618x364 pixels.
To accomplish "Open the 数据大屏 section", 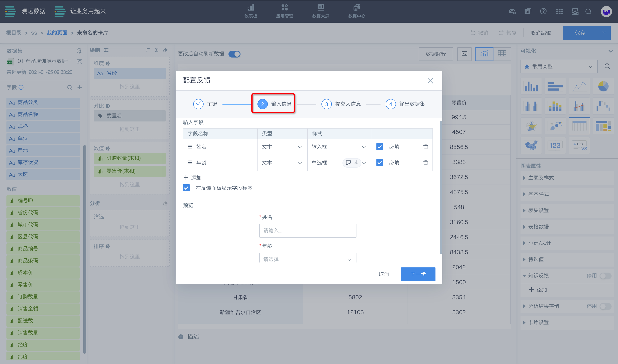I will tap(320, 11).
